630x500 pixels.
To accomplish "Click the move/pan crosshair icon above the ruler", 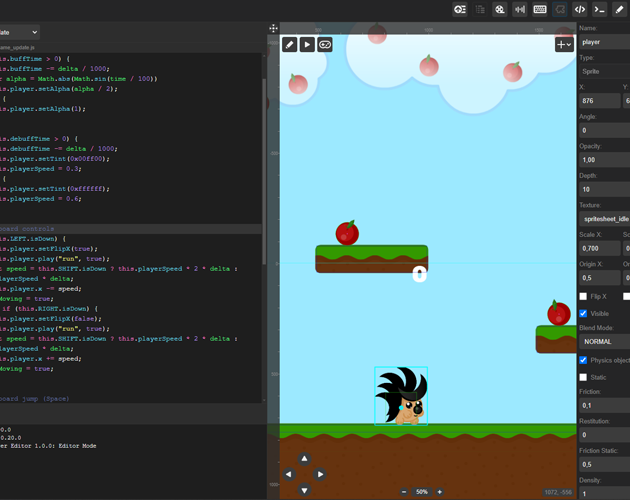I will tap(273, 28).
